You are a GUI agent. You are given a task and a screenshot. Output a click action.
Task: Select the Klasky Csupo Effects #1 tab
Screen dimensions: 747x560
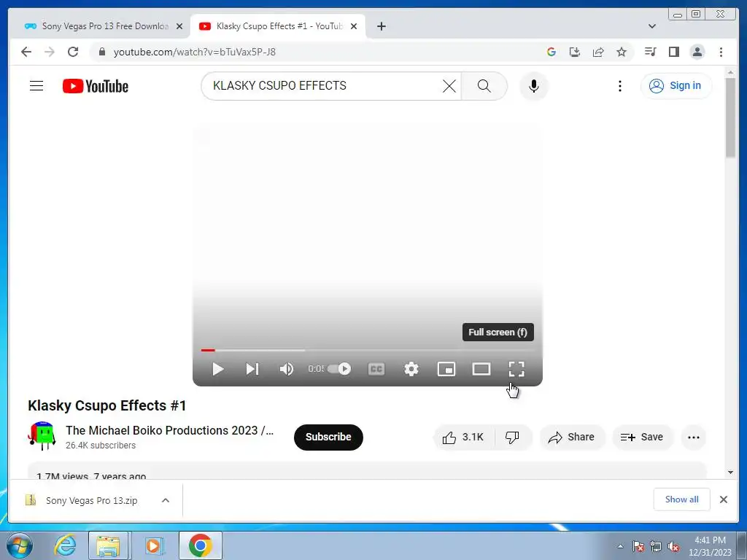pos(276,26)
